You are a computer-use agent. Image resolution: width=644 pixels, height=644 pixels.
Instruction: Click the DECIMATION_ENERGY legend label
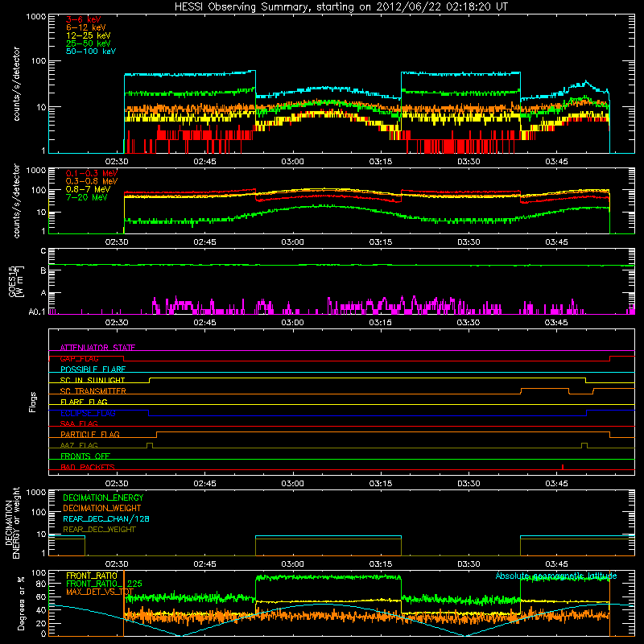(103, 497)
